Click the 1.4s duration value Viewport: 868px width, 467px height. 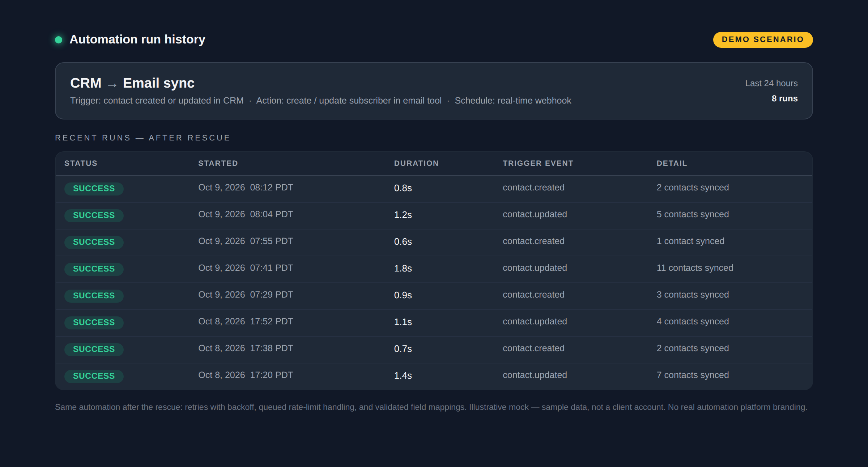pyautogui.click(x=403, y=376)
